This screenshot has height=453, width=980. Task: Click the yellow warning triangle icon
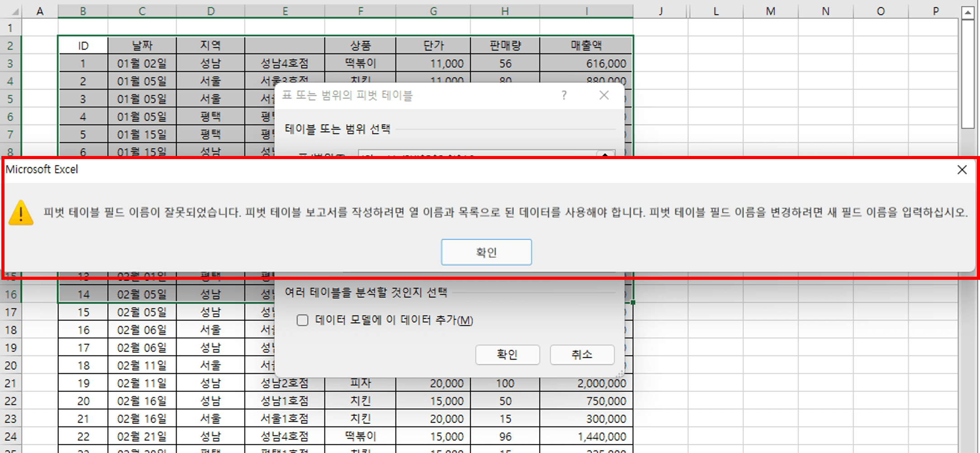coord(21,212)
